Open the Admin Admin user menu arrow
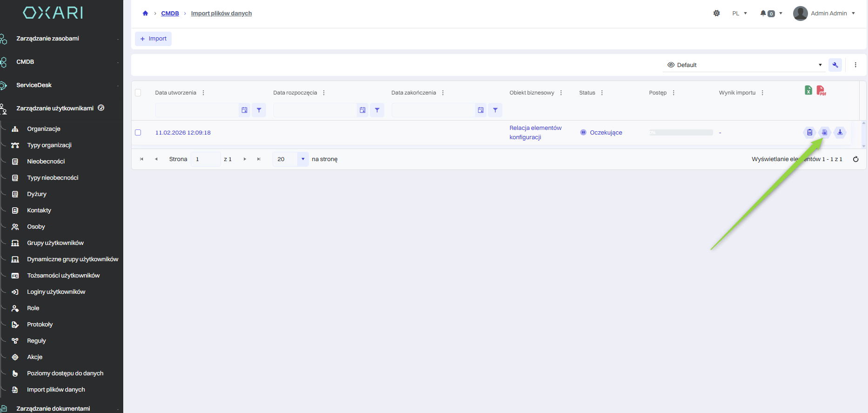The width and height of the screenshot is (868, 413). click(853, 14)
